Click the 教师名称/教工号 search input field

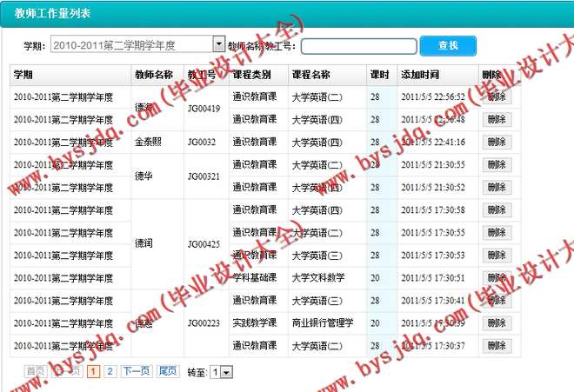click(x=358, y=45)
